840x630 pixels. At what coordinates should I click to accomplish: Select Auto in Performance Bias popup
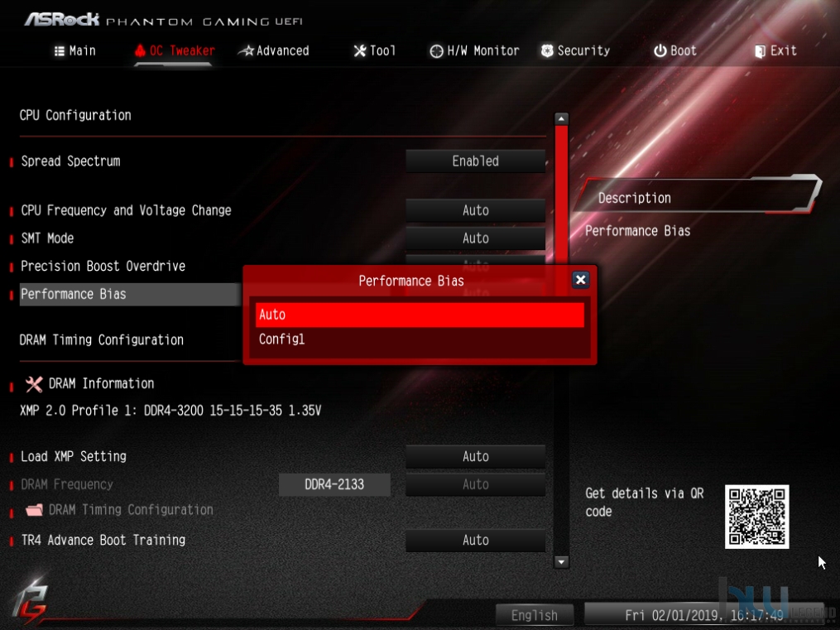point(420,315)
